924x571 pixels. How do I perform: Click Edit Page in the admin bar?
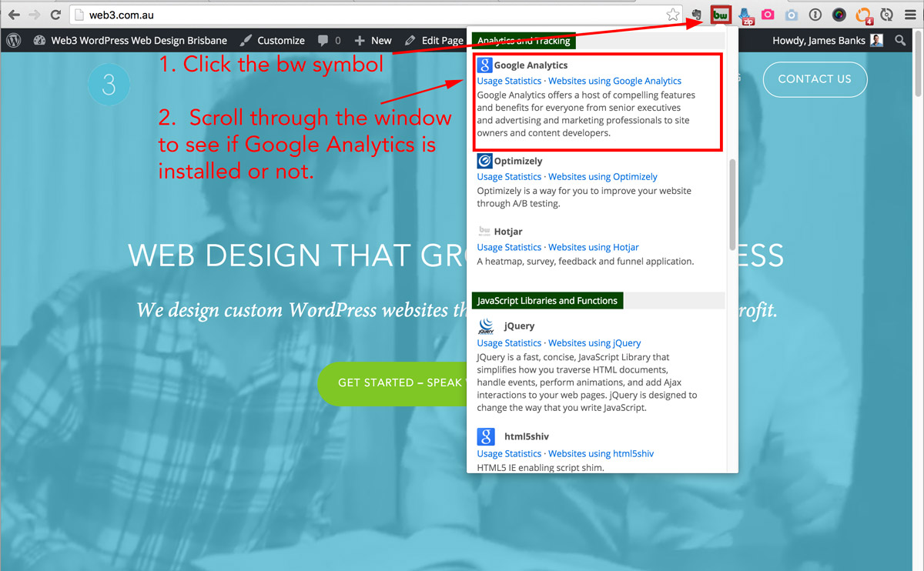434,40
